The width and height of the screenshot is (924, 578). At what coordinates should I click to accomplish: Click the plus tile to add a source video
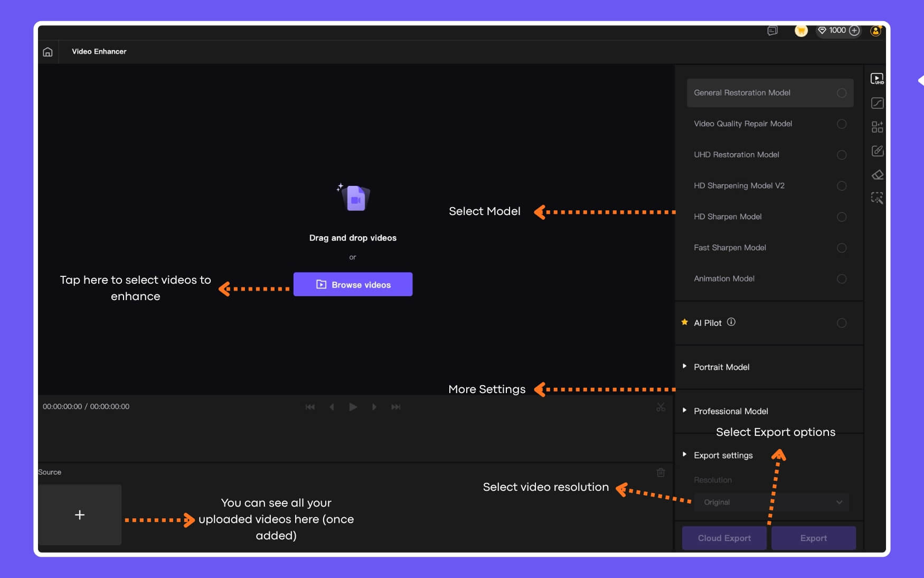79,515
